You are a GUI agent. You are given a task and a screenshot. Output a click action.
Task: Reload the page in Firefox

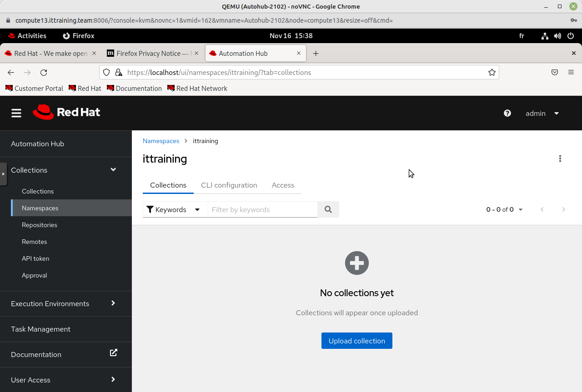(44, 72)
